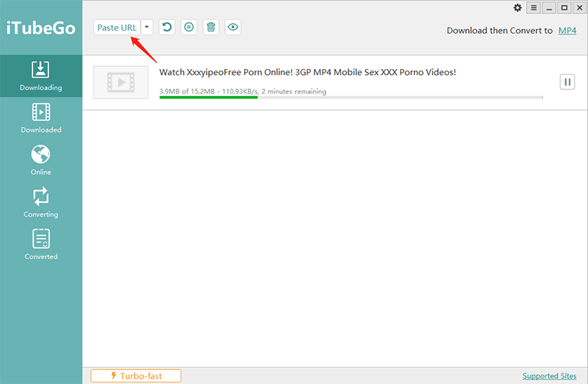
Task: Switch to the Converted tab
Action: tap(41, 245)
